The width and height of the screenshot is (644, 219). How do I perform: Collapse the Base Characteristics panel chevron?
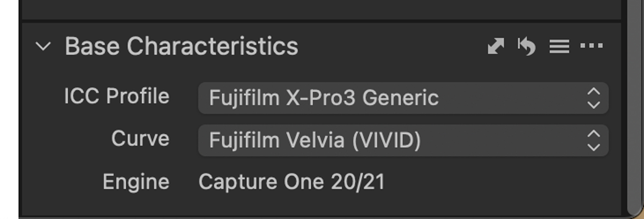point(43,46)
